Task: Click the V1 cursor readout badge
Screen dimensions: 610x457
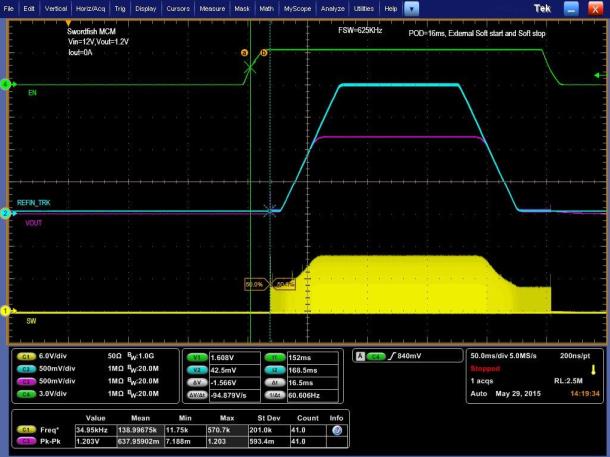Action: 197,357
